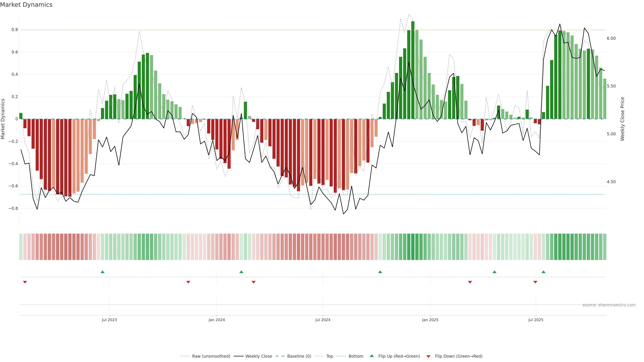Click the leftmost red flip-down triangle marker

[25, 282]
